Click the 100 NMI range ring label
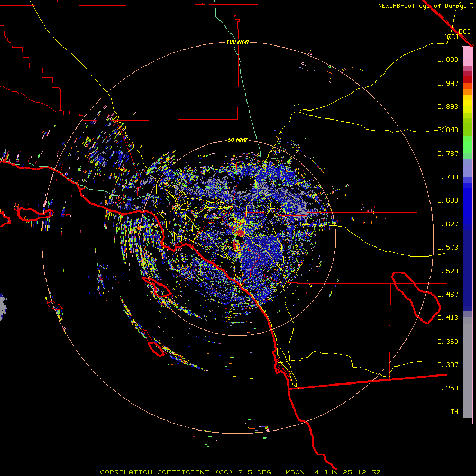Screen dimensions: 476x476 (x=237, y=42)
